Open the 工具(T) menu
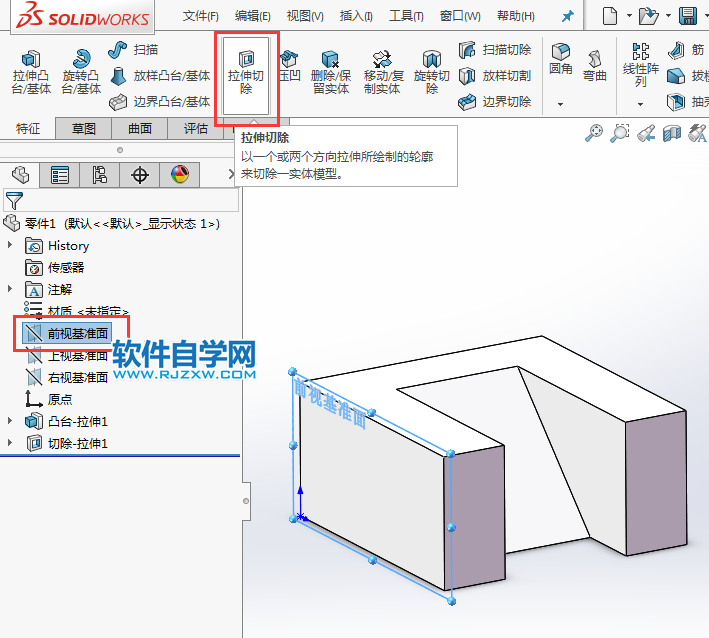This screenshot has width=709, height=638. [x=406, y=17]
